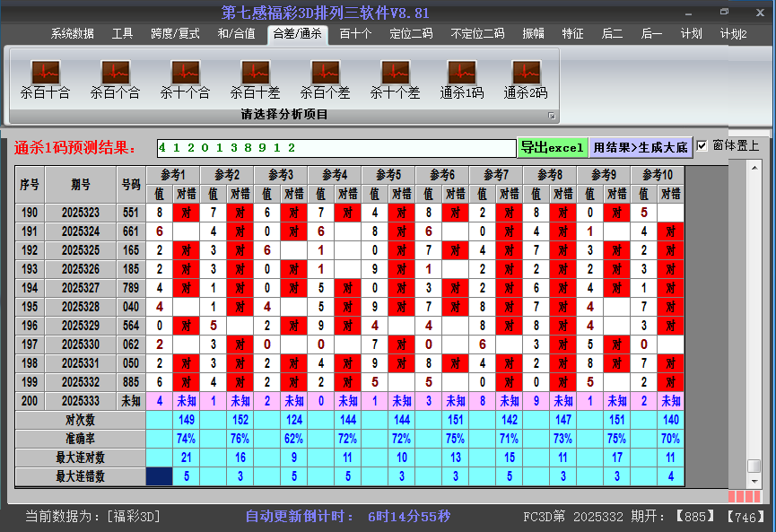Image resolution: width=776 pixels, height=532 pixels.
Task: Open the 通杀2码 analysis icon
Action: (x=526, y=74)
